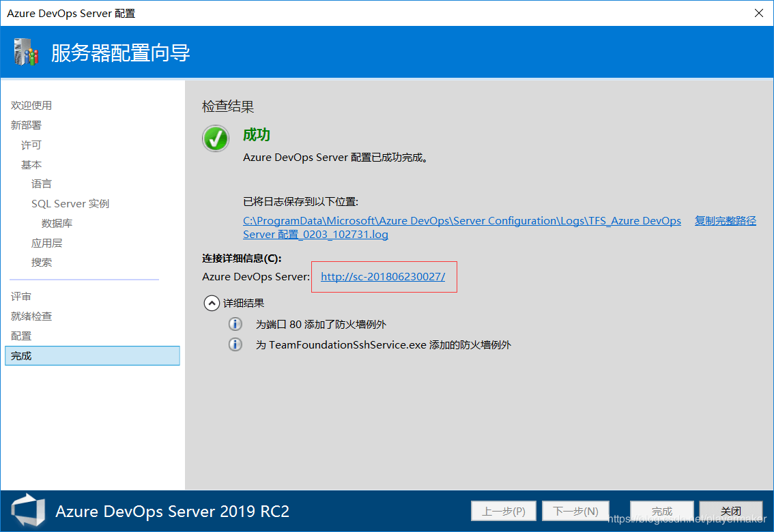Click the 下一步(N) button
Image resolution: width=774 pixels, height=532 pixels.
(575, 511)
